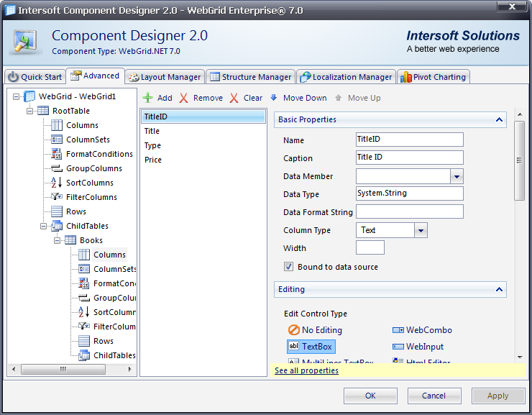Collapse the Basic Properties section
Image resolution: width=532 pixels, height=415 pixels.
click(498, 119)
